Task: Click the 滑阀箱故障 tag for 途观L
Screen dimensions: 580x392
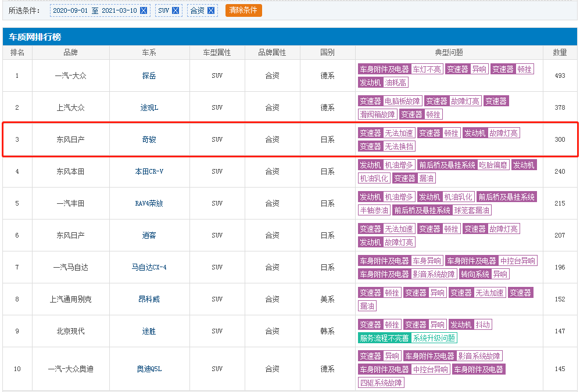Action: point(378,114)
